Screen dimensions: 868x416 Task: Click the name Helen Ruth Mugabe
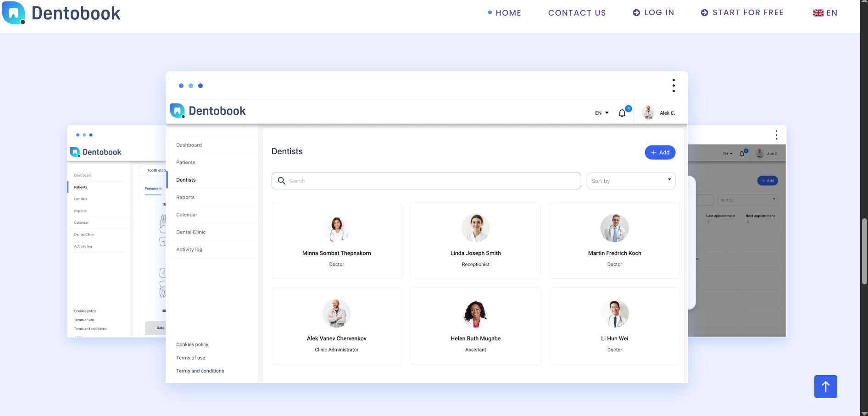(476, 338)
